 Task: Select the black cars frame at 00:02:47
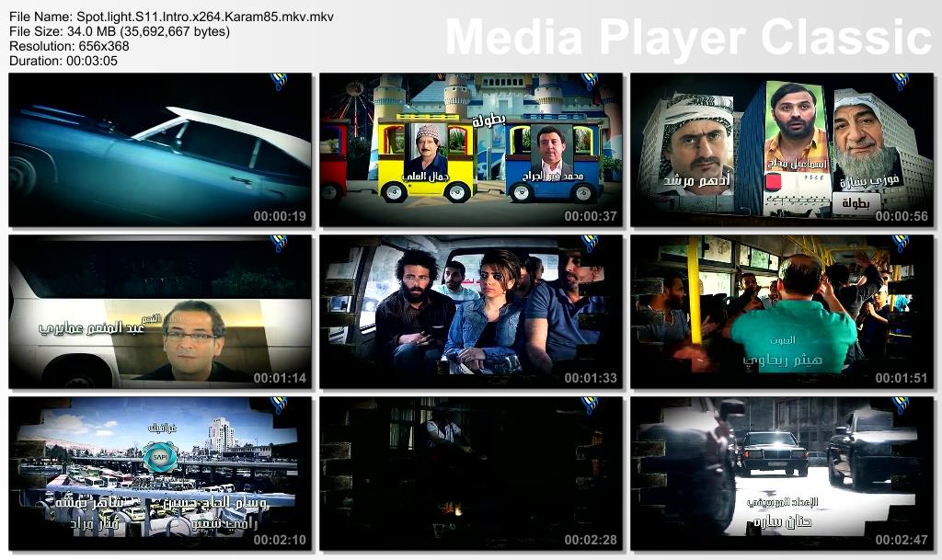click(782, 474)
